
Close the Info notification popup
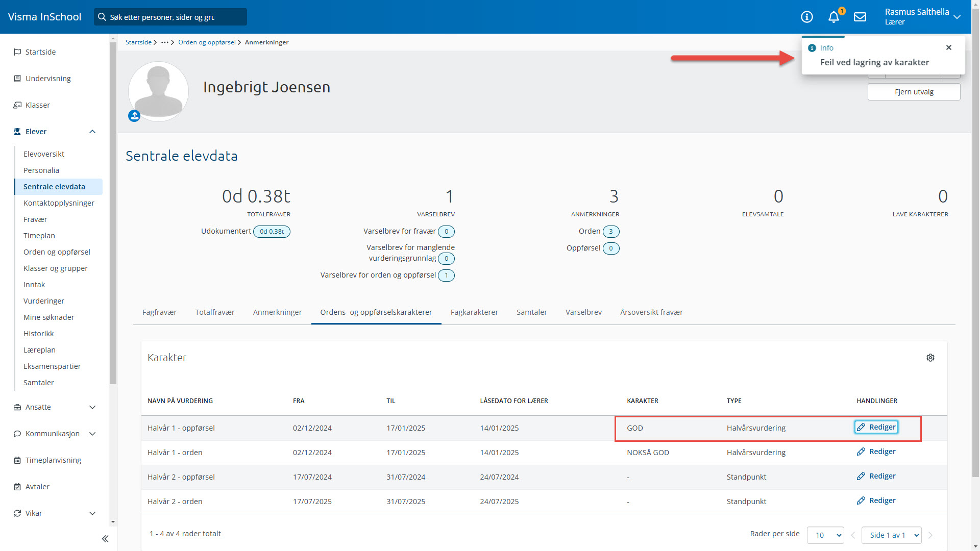[x=949, y=47]
